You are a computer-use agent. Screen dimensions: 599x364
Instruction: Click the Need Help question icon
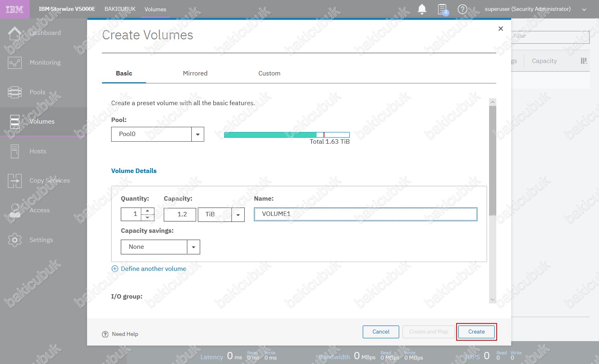(105, 334)
